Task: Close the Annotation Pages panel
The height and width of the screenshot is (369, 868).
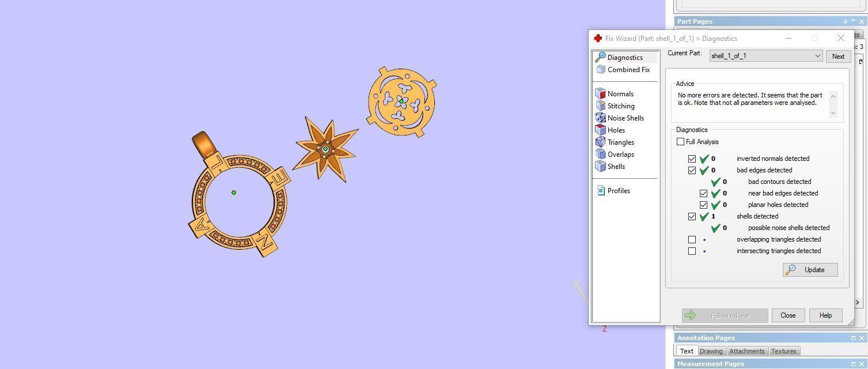Action: [x=862, y=338]
